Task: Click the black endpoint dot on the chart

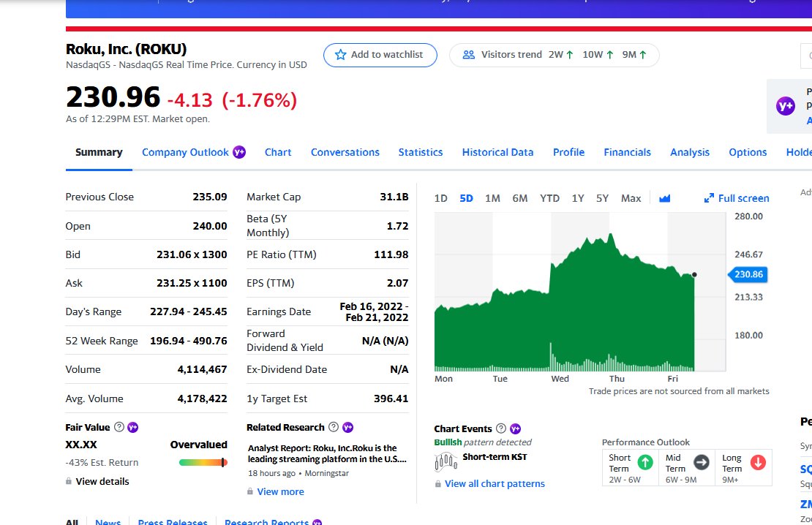Action: 694,274
